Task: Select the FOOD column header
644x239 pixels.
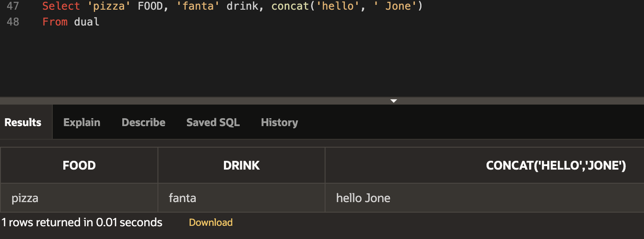Action: (79, 165)
